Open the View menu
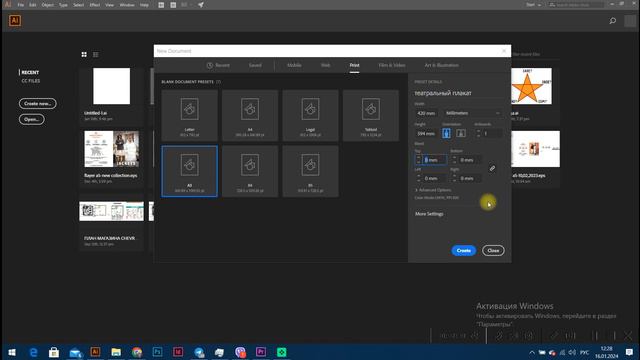This screenshot has width=640, height=360. (x=109, y=5)
